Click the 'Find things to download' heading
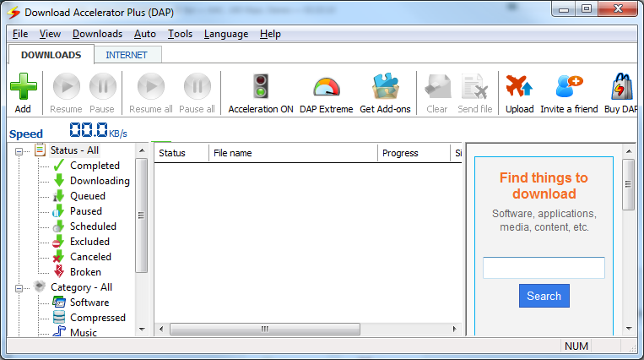Image resolution: width=644 pixels, height=360 pixels. click(x=544, y=186)
